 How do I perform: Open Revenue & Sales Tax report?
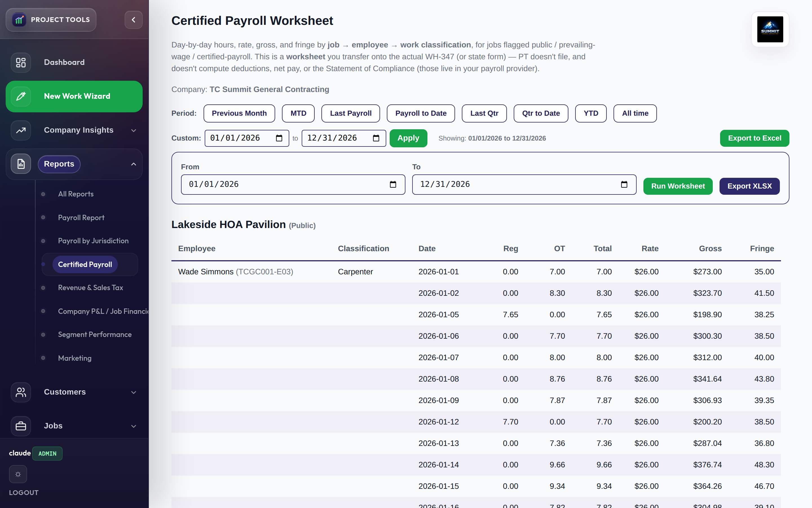[x=91, y=288]
